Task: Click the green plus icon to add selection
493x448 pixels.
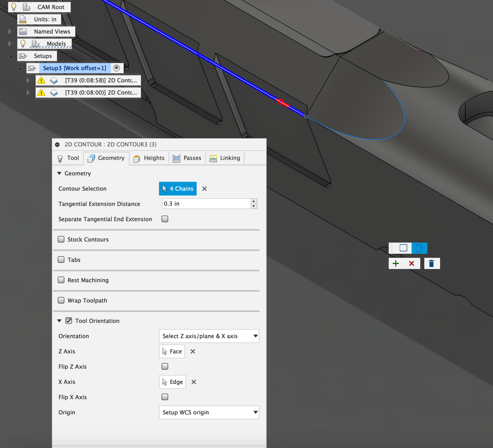Action: click(396, 263)
